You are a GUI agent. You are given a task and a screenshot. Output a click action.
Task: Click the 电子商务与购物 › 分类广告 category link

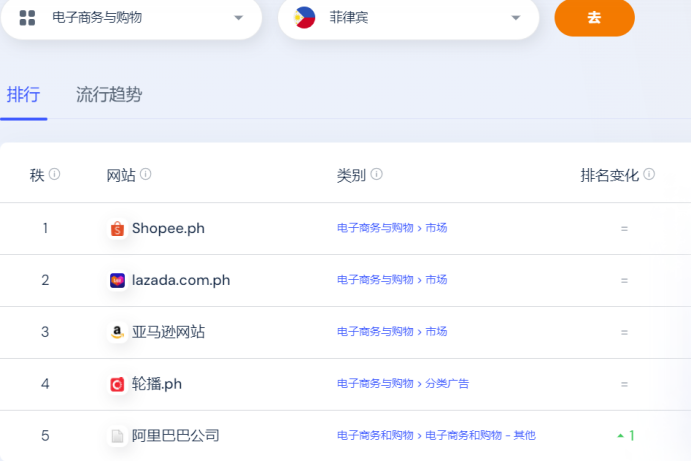click(403, 384)
